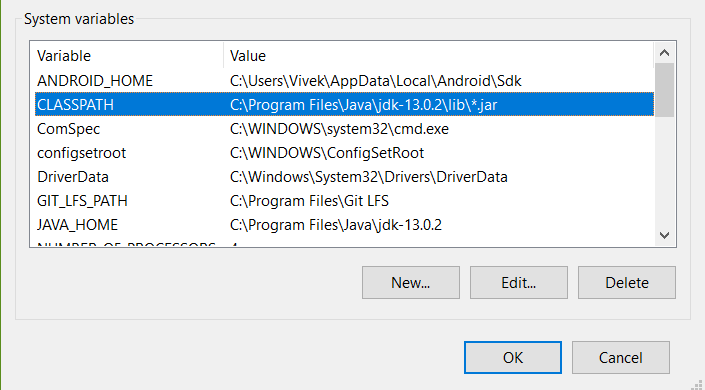Click the scrollbar up arrow

[665, 53]
